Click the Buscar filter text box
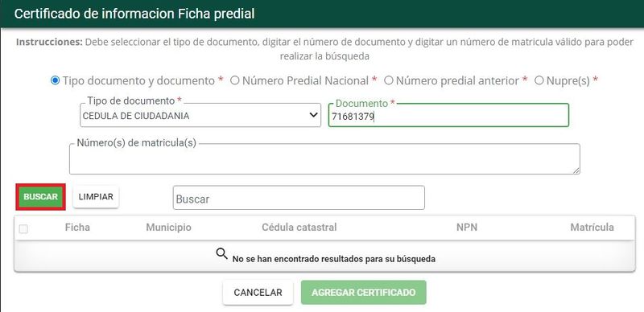 click(x=299, y=198)
